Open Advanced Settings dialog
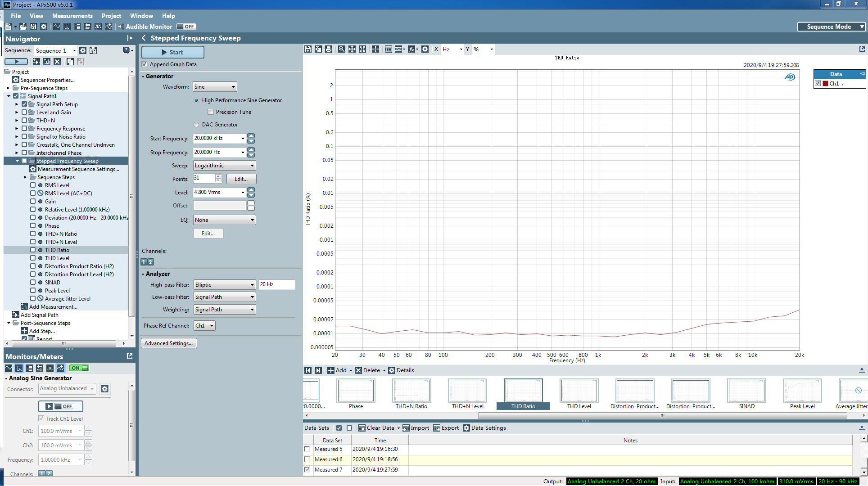 pos(169,343)
